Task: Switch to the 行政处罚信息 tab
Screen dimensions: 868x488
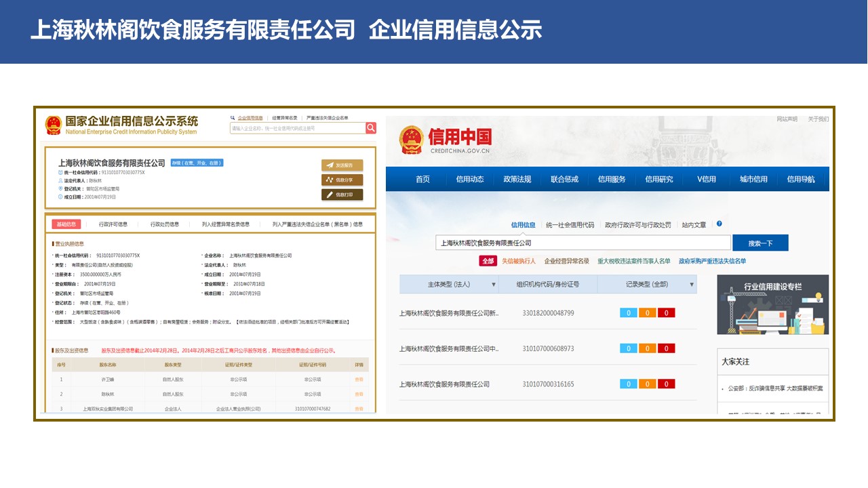Action: pyautogui.click(x=165, y=224)
